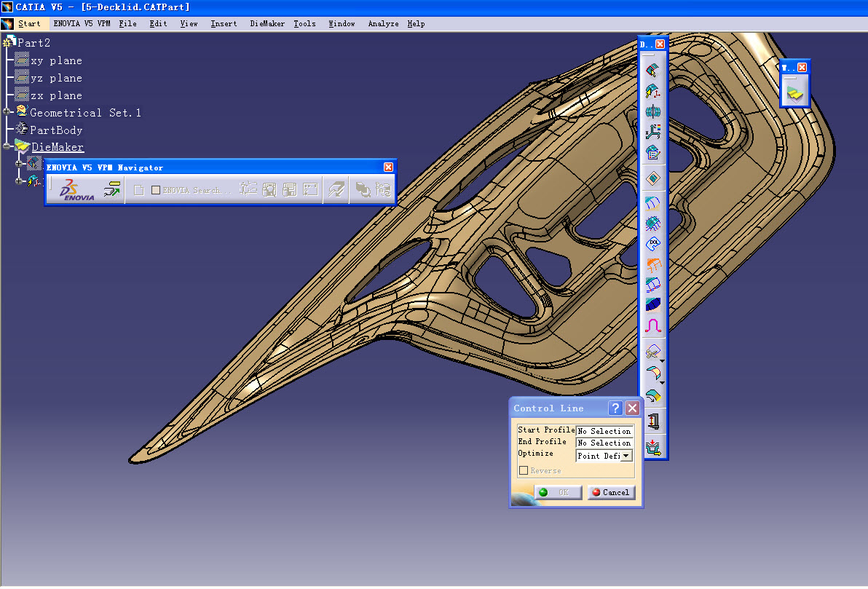
Task: Click the last grayed icon in ENOVIA toolbar
Action: [383, 190]
